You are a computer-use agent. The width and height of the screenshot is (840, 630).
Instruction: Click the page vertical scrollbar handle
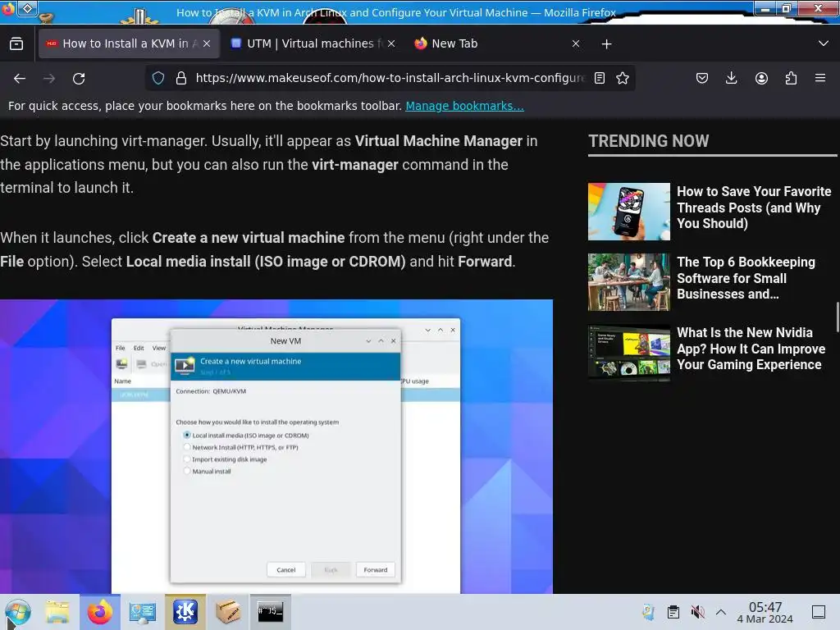pyautogui.click(x=838, y=317)
